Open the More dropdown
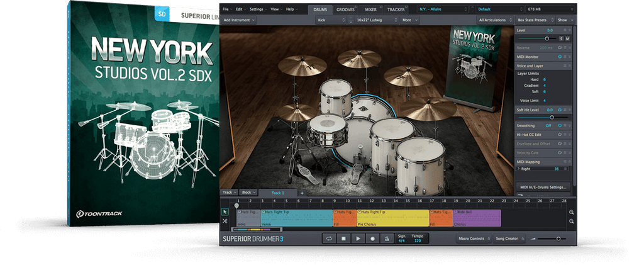This screenshot has height=265, width=644. 409,20
